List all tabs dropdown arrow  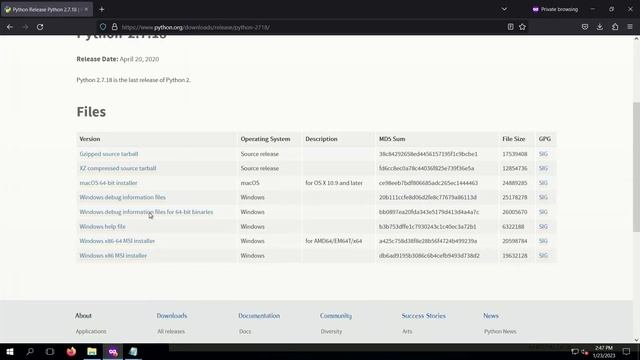[x=504, y=9]
